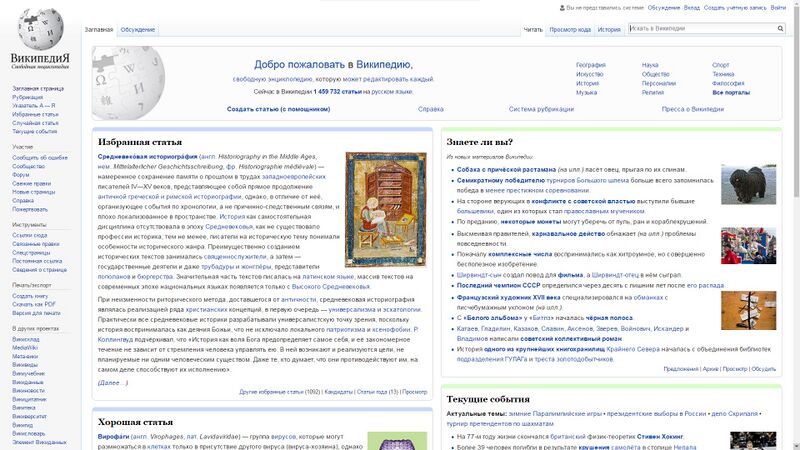The width and height of the screenshot is (800, 450).
Task: Click 'Войти' to log in
Action: pyautogui.click(x=778, y=8)
